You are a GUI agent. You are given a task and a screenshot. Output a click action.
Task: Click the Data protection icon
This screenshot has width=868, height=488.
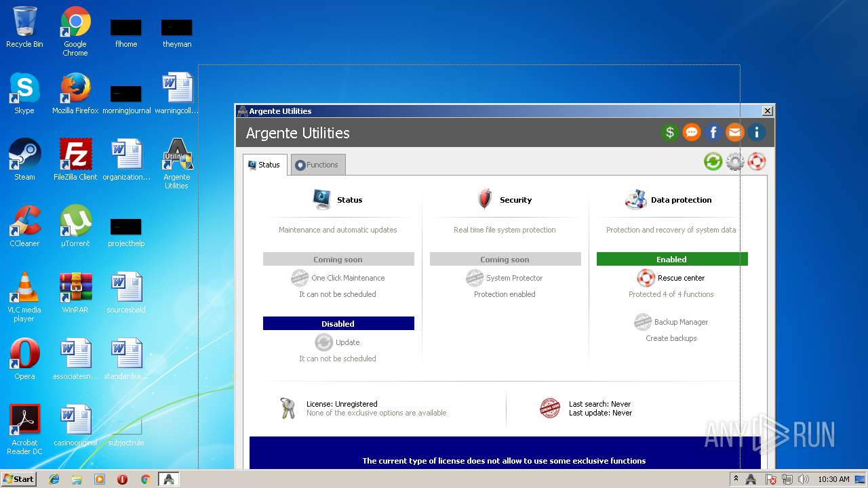click(x=635, y=199)
